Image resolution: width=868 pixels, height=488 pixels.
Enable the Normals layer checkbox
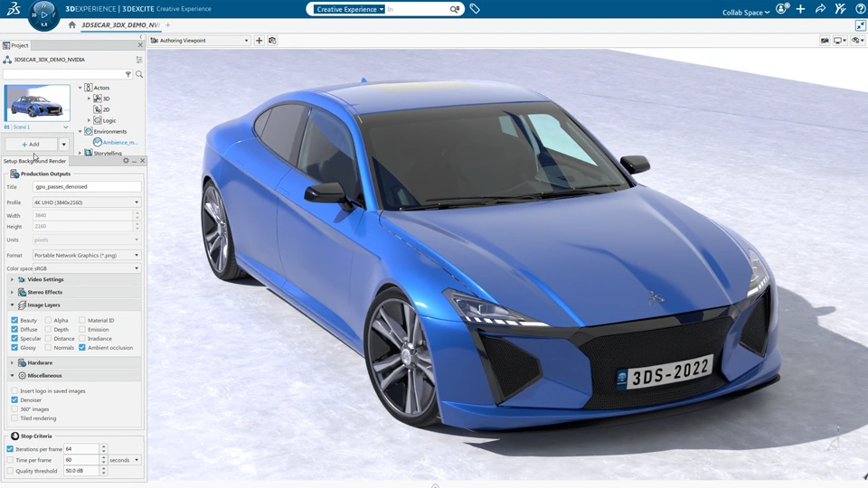tap(48, 347)
